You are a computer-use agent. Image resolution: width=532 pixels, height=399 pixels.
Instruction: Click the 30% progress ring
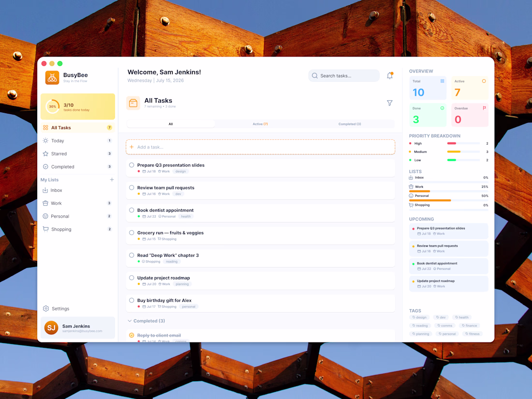52,106
